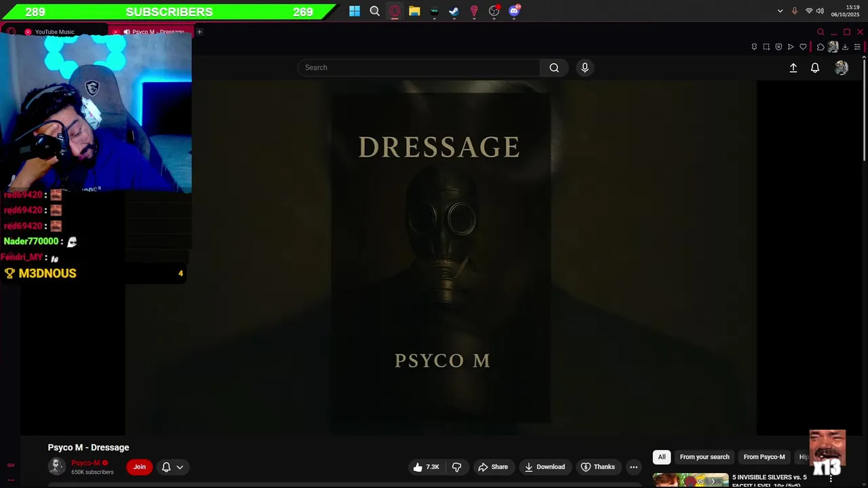Add page to bookmarks heart

pos(803,47)
